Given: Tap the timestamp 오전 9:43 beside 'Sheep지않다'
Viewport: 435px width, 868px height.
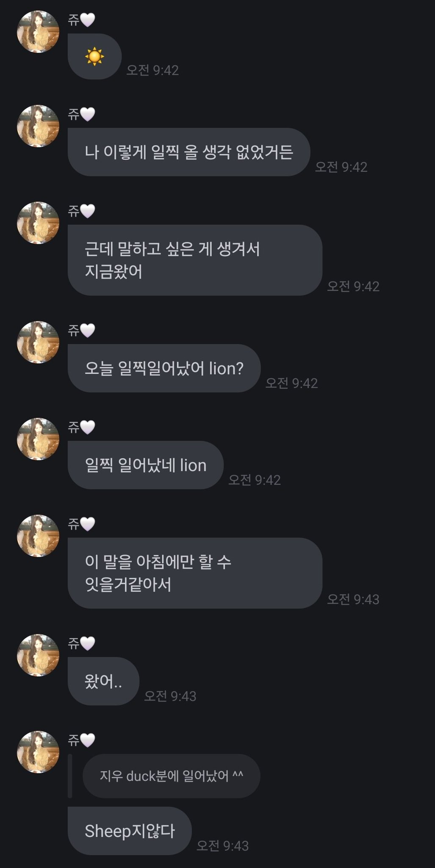Looking at the screenshot, I should coord(223,846).
